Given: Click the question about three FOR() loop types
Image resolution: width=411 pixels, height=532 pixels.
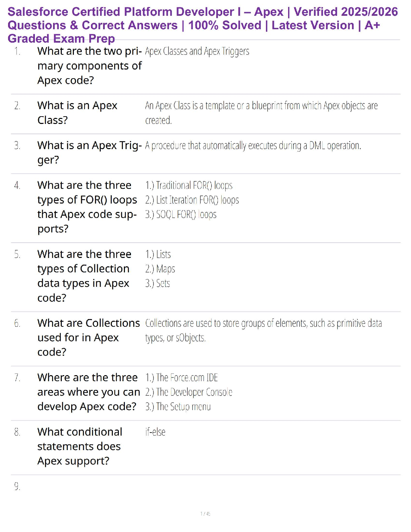Looking at the screenshot, I should pyautogui.click(x=87, y=207).
